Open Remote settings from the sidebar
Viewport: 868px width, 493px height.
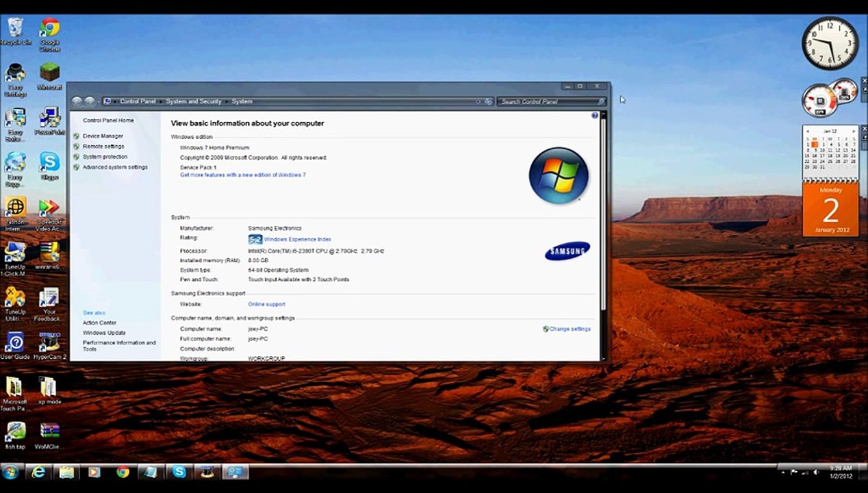[x=103, y=147]
